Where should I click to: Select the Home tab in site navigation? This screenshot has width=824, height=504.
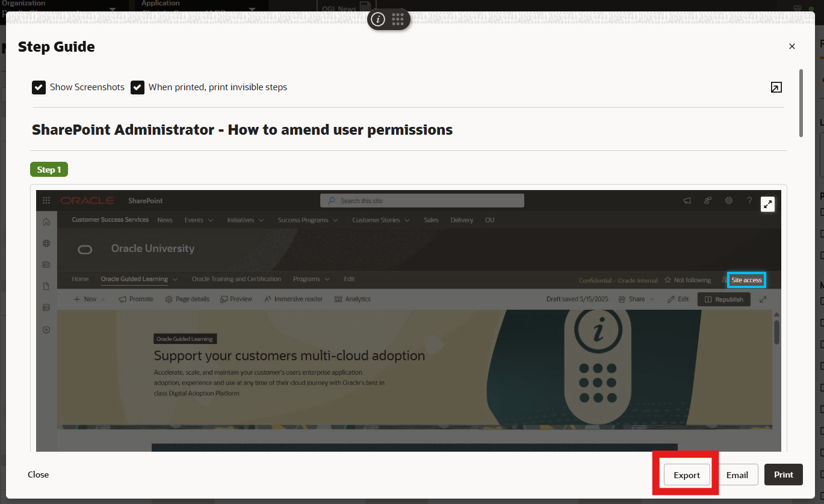[x=80, y=279]
